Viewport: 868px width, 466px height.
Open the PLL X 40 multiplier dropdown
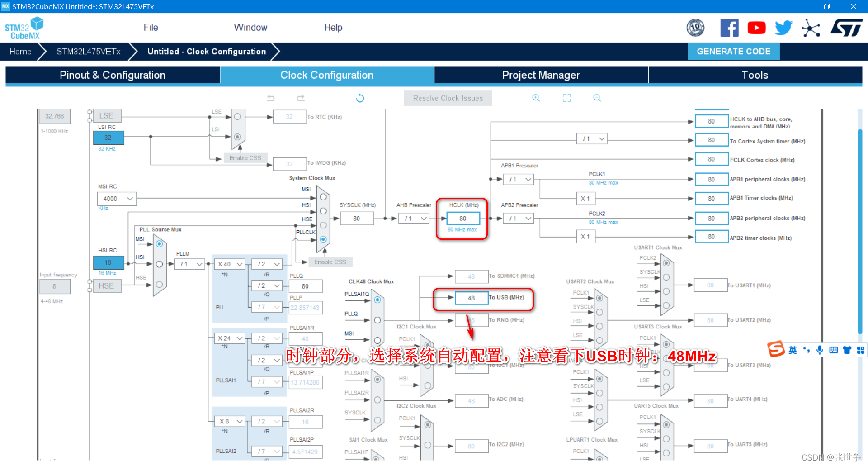[230, 264]
